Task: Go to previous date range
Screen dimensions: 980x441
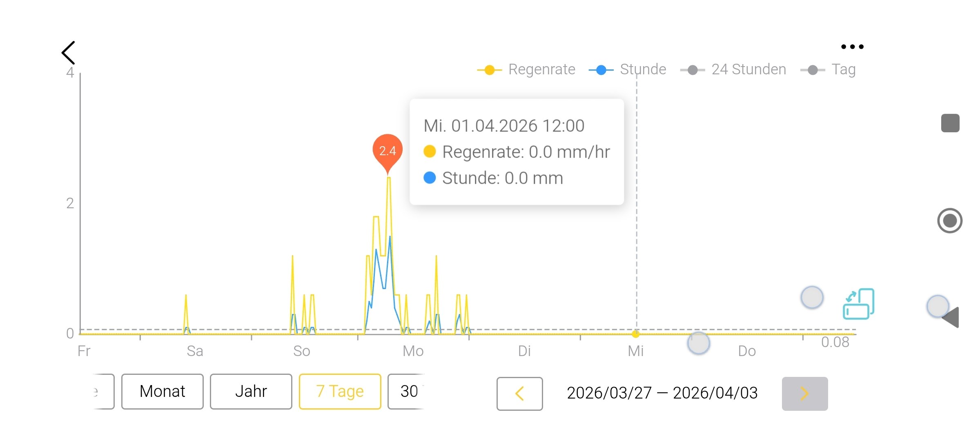Action: click(519, 394)
